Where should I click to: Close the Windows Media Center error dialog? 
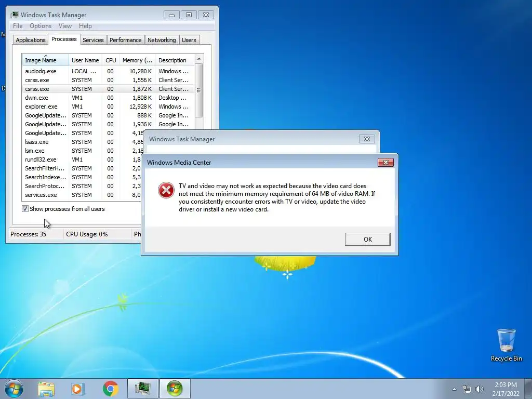click(x=385, y=162)
